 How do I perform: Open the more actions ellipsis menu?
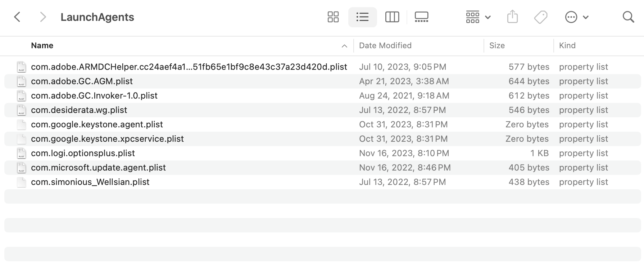pos(576,17)
